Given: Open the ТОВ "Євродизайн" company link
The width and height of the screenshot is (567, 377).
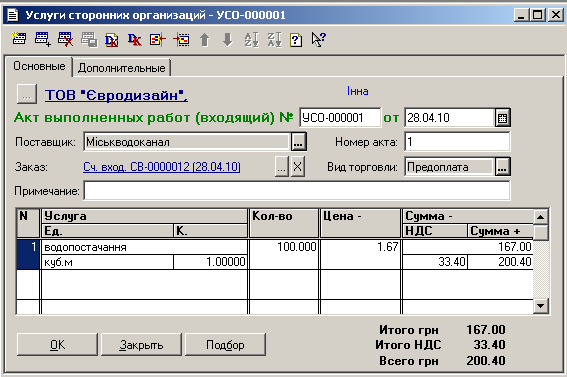Looking at the screenshot, I should tap(116, 95).
